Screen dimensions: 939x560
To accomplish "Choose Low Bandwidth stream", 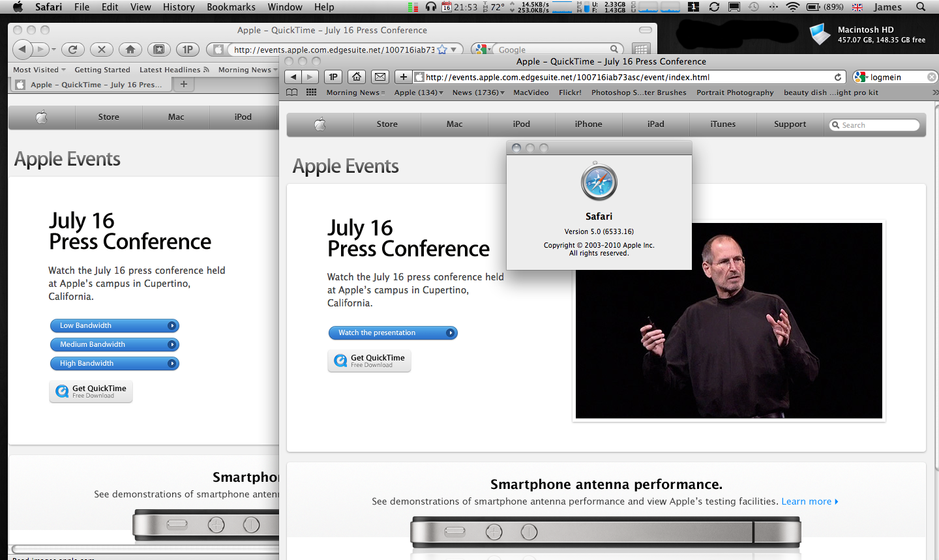I will tap(114, 325).
